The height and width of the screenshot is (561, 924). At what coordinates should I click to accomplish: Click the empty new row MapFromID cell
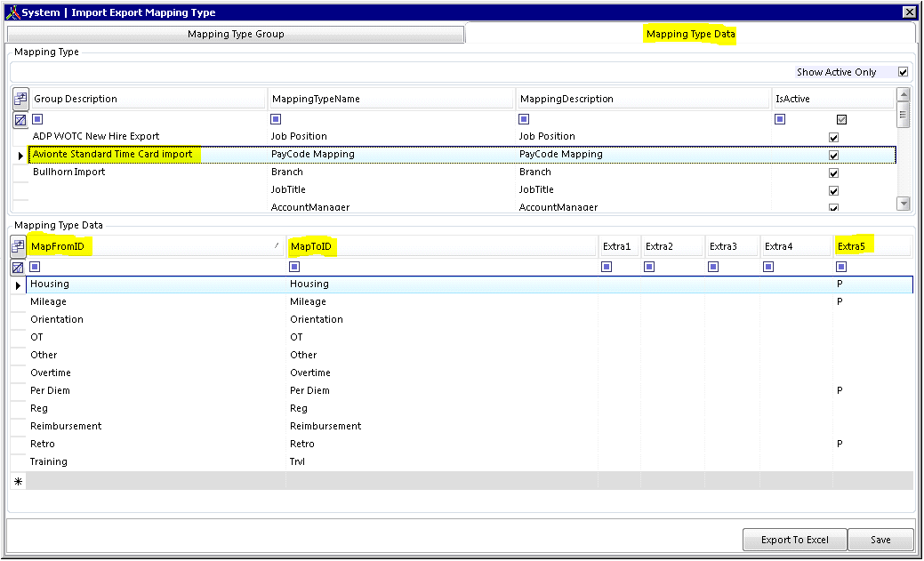pyautogui.click(x=157, y=481)
